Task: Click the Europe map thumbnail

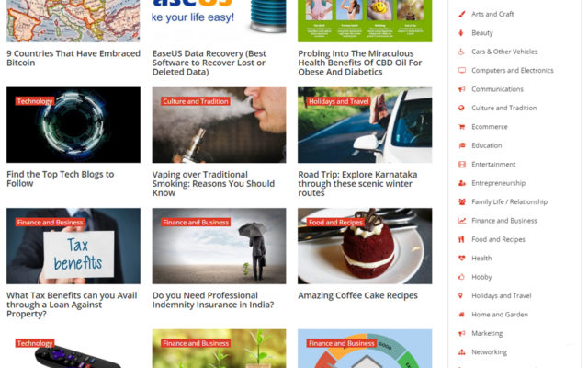Action: (x=73, y=20)
